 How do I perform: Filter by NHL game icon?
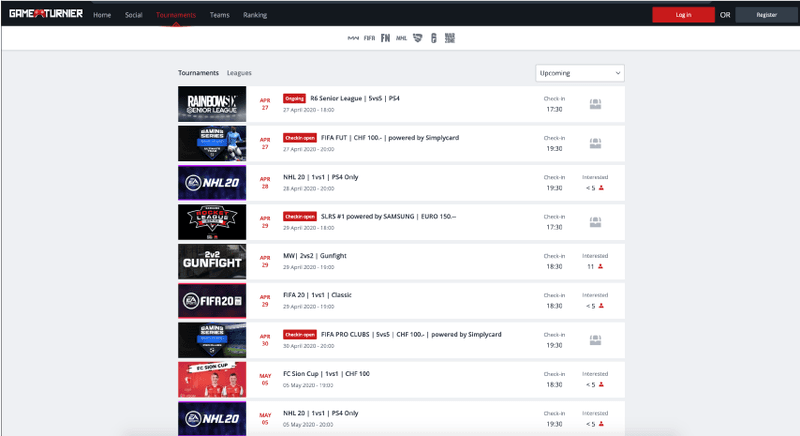point(402,38)
